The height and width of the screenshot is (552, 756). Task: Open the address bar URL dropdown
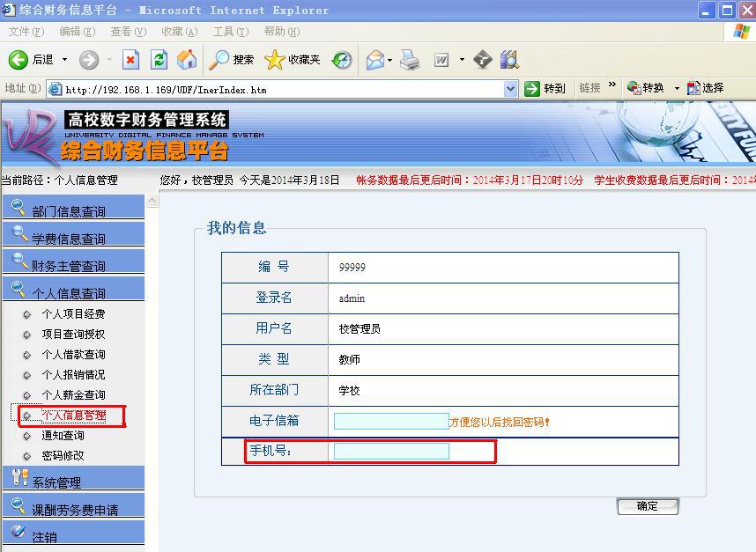pos(511,89)
